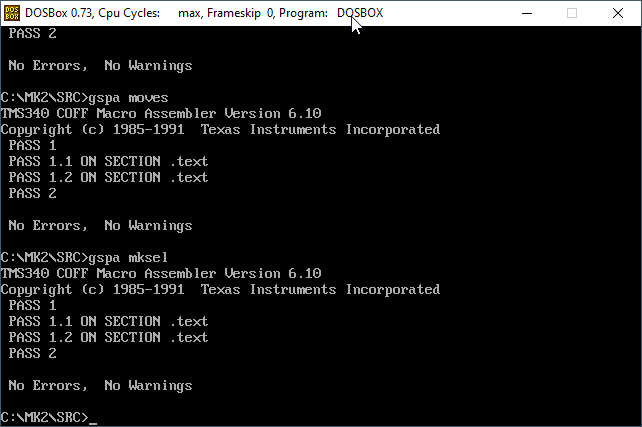This screenshot has width=642, height=427.
Task: Click the first 'TMS340 COFF Macro Assembler' line
Action: coord(161,113)
